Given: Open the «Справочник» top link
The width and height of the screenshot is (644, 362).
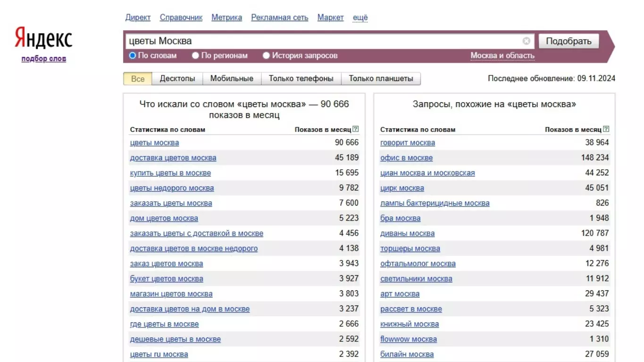Looking at the screenshot, I should point(181,17).
